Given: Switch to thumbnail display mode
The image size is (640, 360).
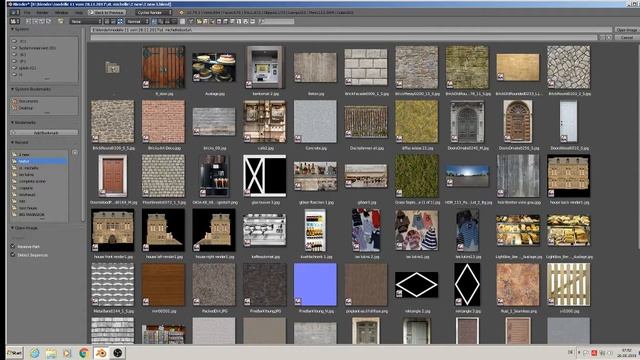Looking at the screenshot, I should point(120,21).
